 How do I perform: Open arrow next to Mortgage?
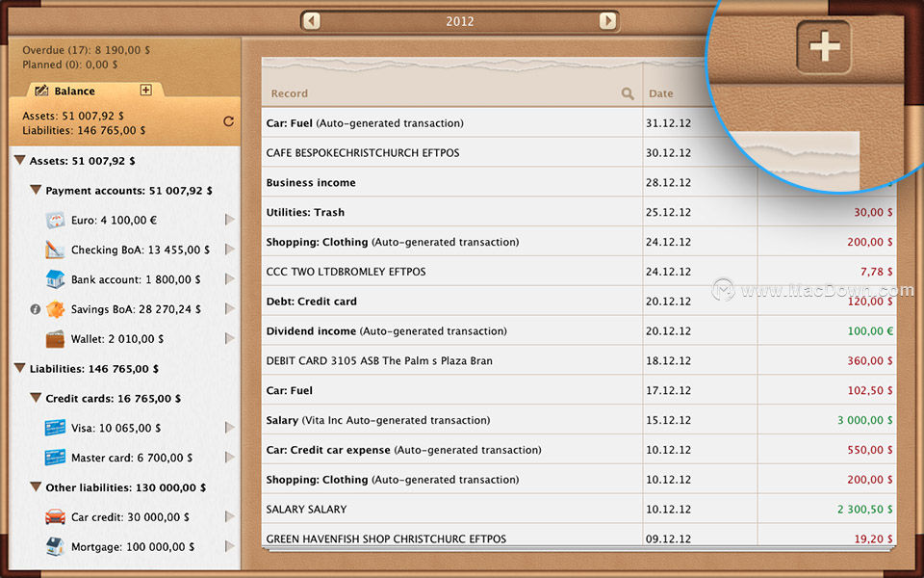[x=230, y=546]
